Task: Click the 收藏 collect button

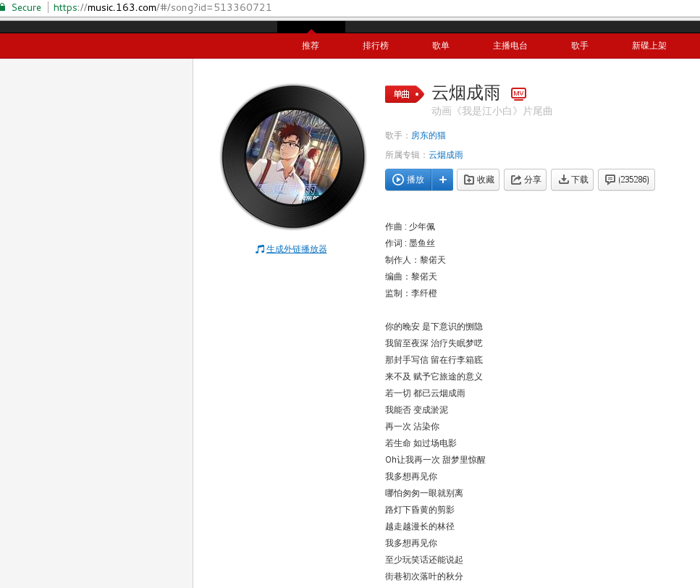Action: (478, 180)
